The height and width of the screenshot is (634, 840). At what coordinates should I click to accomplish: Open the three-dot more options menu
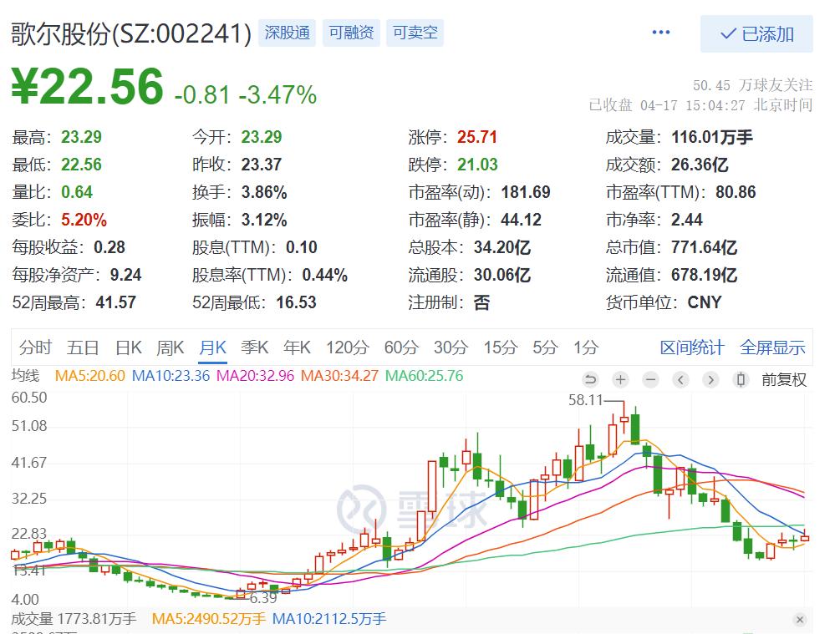[x=661, y=33]
